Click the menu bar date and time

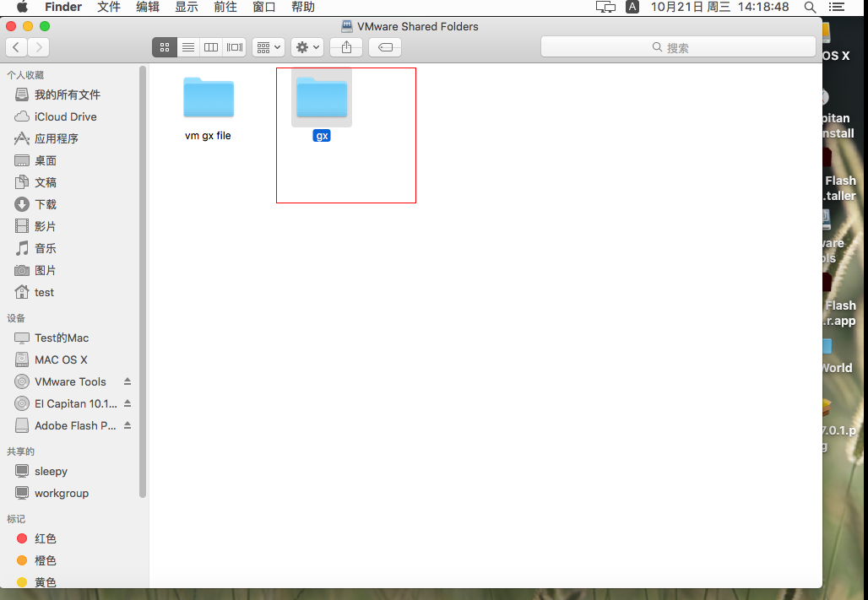tap(719, 8)
